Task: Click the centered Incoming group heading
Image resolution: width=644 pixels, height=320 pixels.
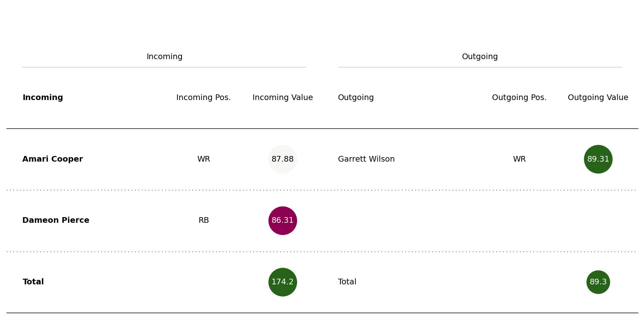Action: [x=164, y=57]
